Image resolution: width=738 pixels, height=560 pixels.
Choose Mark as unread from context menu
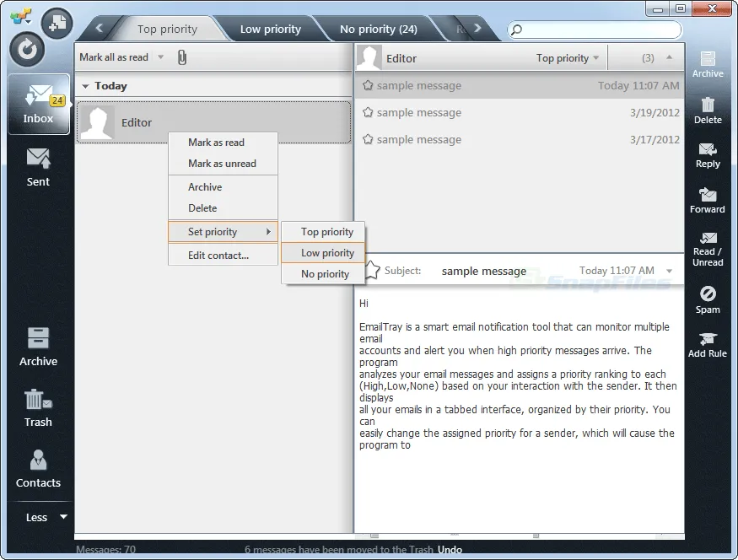[x=224, y=164]
